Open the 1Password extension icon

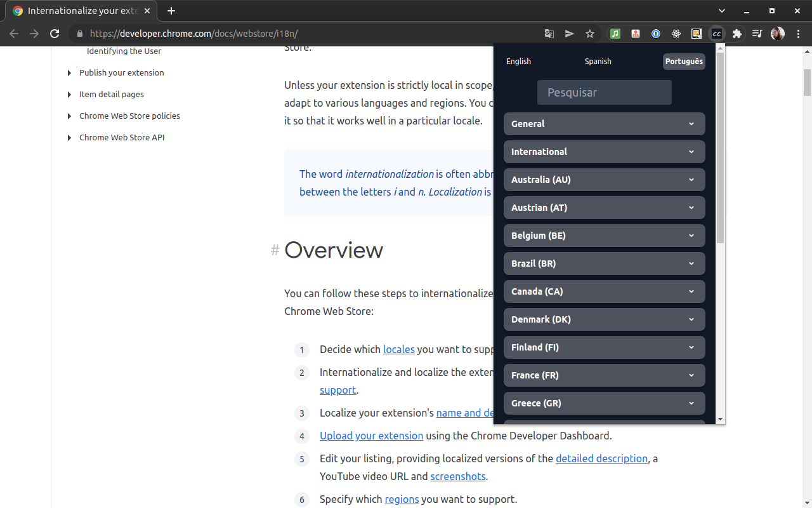[x=656, y=34]
